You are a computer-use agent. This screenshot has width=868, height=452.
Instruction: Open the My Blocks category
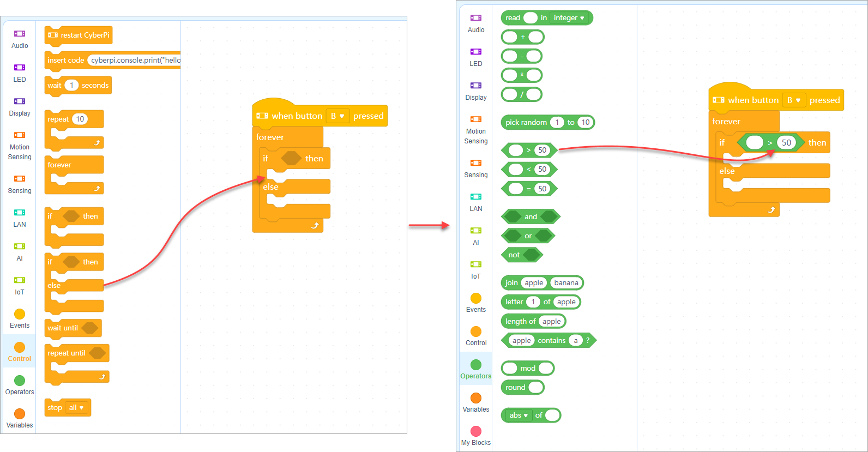coord(475,436)
